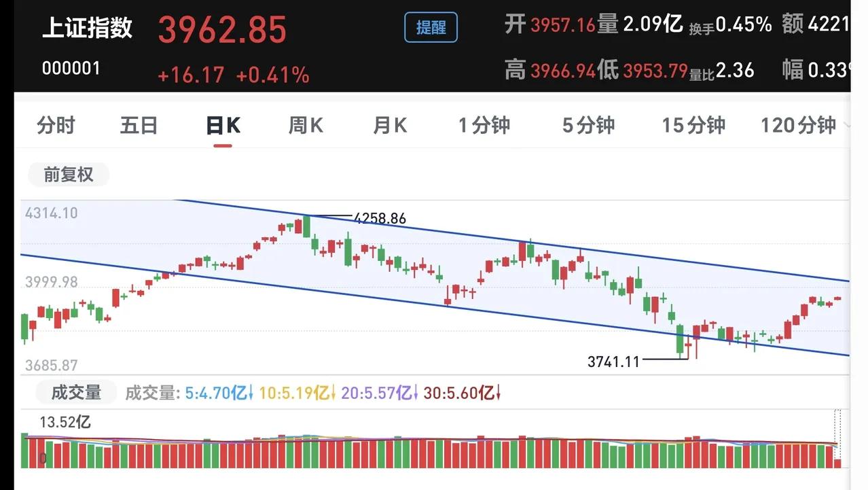868x490 pixels.
Task: Tap the 提醒 alert button
Action: click(x=431, y=28)
